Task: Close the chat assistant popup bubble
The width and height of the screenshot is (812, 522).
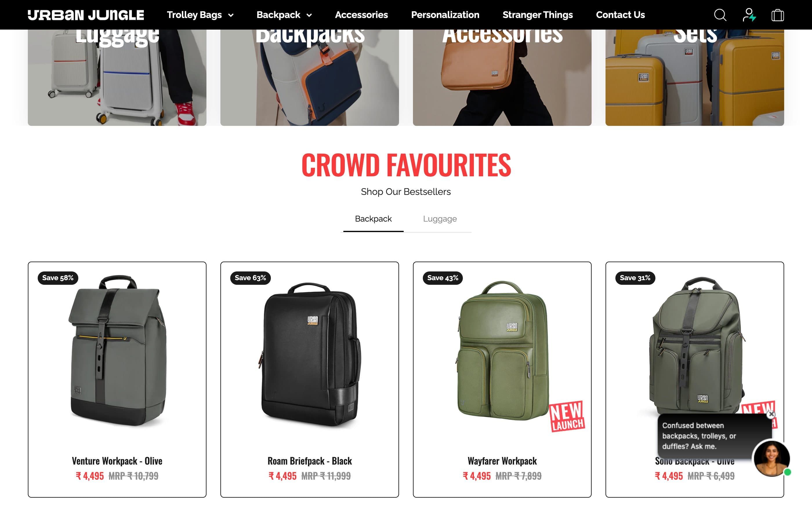Action: coord(771,414)
